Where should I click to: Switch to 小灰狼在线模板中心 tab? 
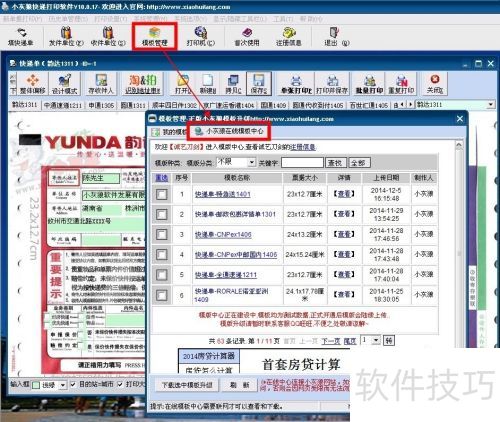point(230,131)
